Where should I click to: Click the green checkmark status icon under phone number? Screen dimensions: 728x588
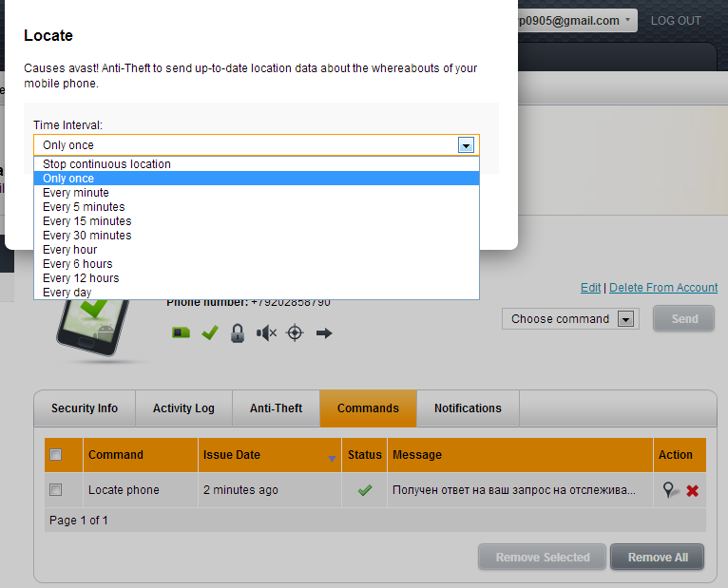210,333
